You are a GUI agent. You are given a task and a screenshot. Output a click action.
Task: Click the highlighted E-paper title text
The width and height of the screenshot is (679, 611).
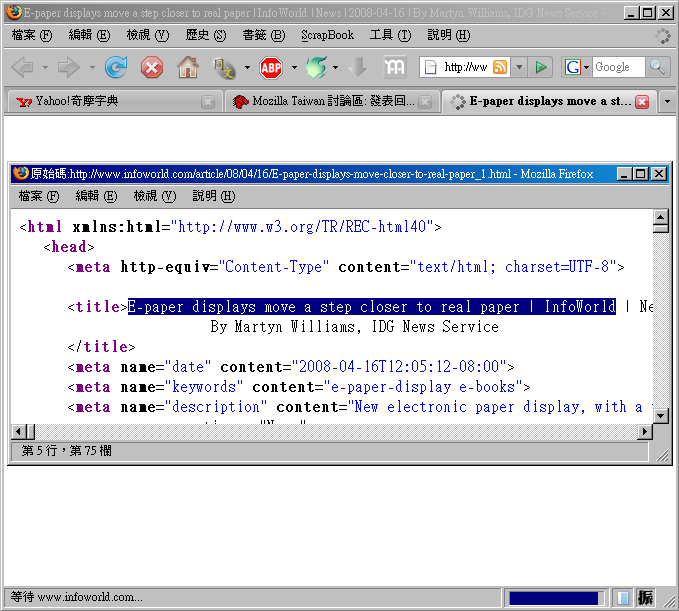coord(372,307)
